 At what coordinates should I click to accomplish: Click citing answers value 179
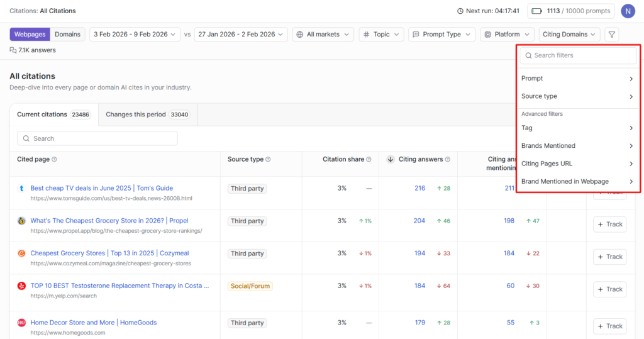click(x=419, y=323)
